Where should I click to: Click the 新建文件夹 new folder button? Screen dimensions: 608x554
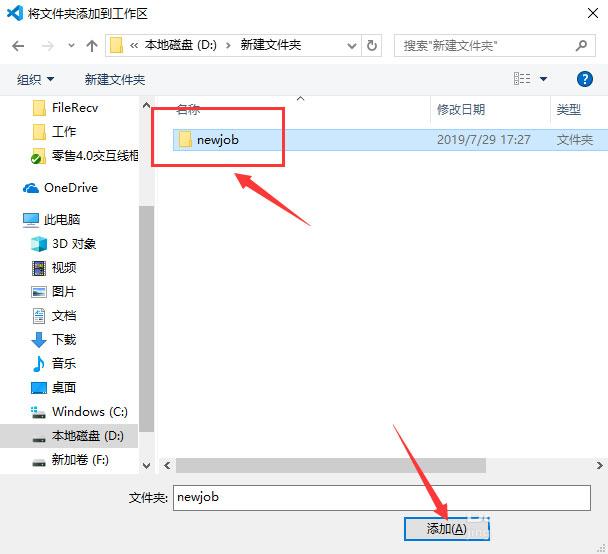click(115, 79)
